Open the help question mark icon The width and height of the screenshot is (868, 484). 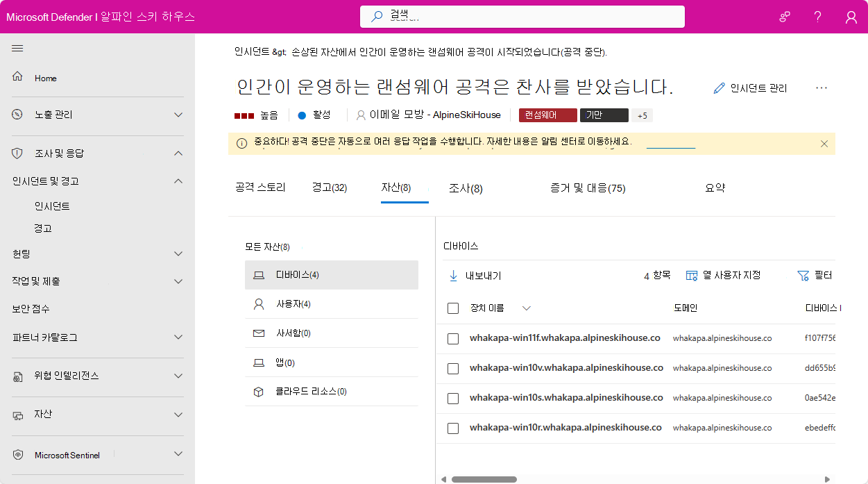pos(818,17)
